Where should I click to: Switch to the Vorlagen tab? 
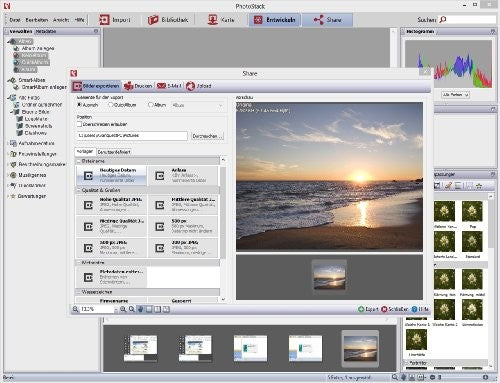tap(85, 152)
